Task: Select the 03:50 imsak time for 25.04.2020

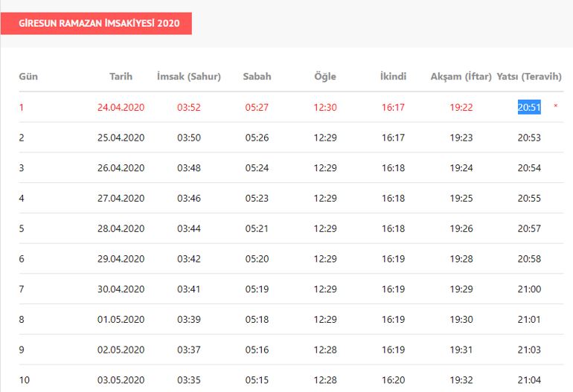Action: coord(189,138)
